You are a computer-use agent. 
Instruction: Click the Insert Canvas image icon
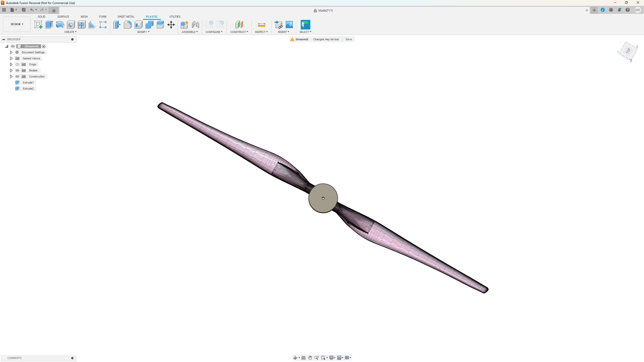click(x=289, y=25)
